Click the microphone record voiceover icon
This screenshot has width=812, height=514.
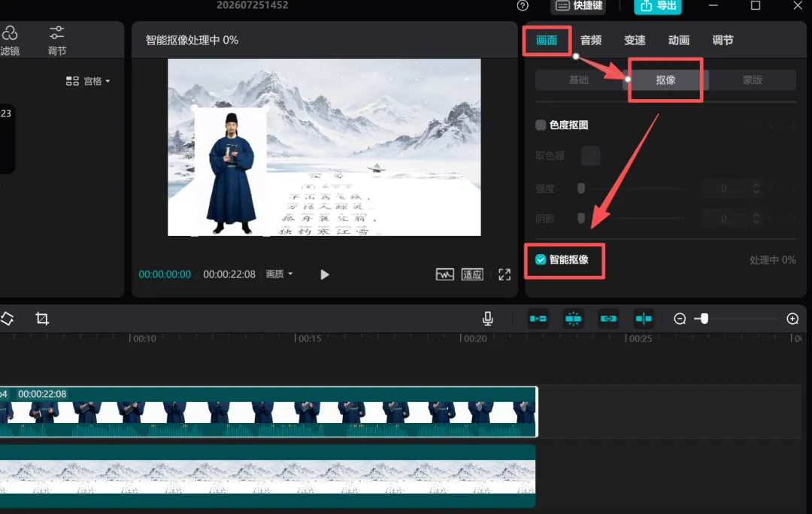pyautogui.click(x=488, y=319)
